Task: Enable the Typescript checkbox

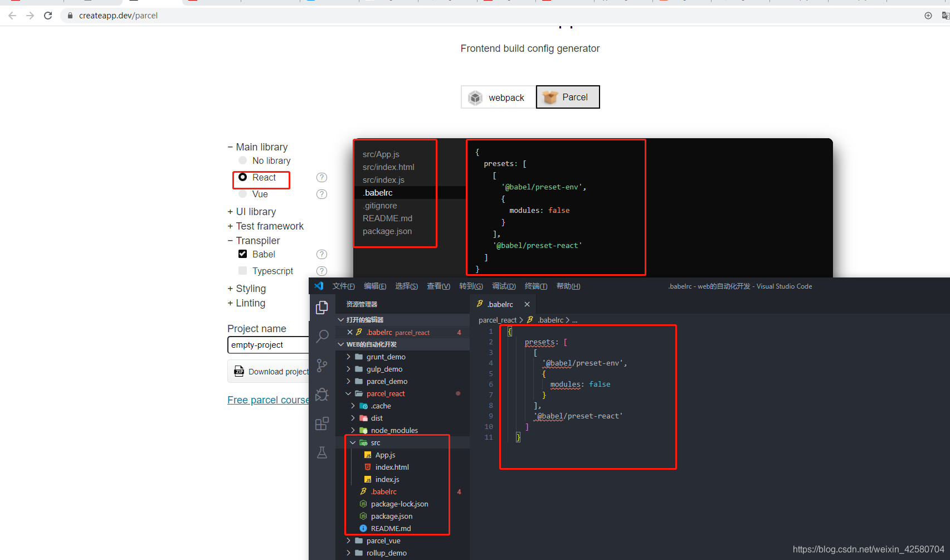Action: point(243,271)
